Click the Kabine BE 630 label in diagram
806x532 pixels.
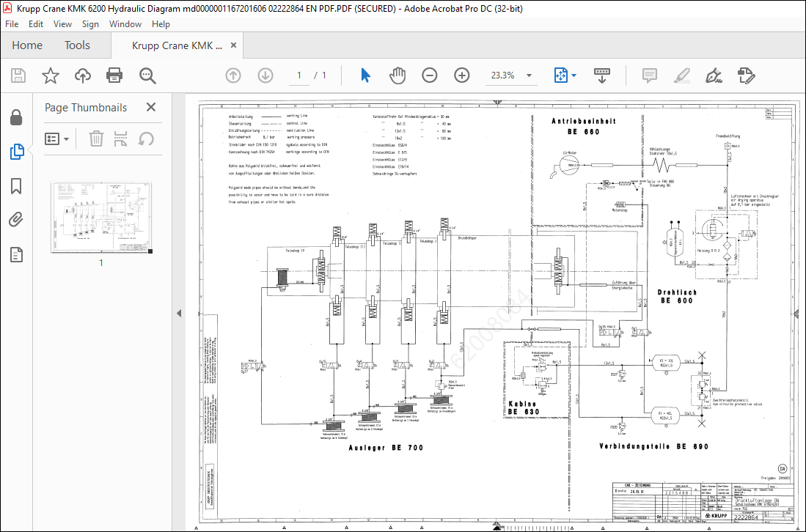[x=524, y=407]
